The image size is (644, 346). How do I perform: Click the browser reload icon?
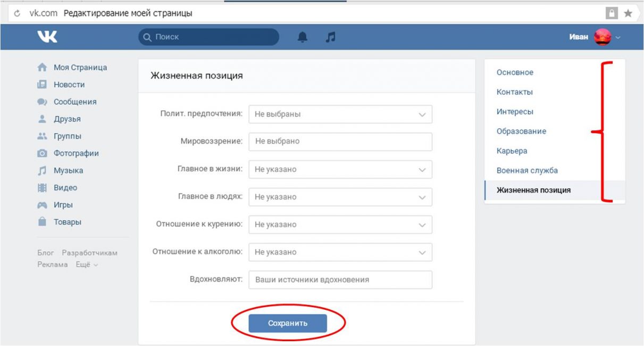(x=17, y=13)
